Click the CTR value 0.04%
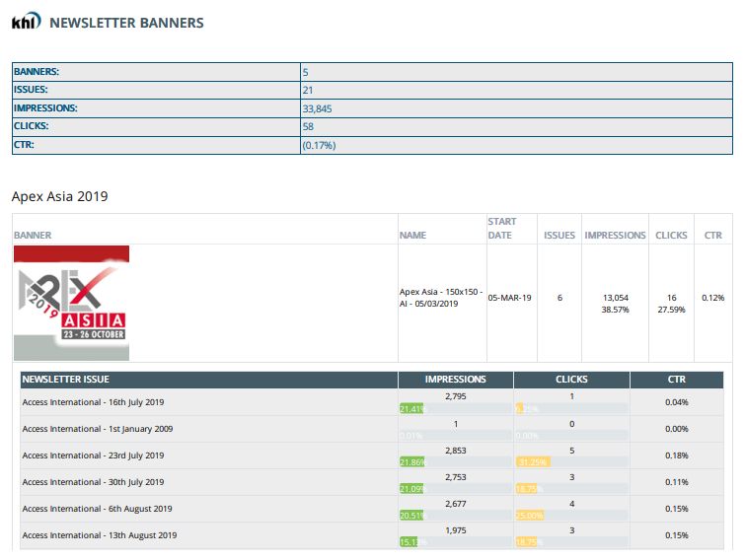Screen dimensions: 745x560 tap(677, 402)
